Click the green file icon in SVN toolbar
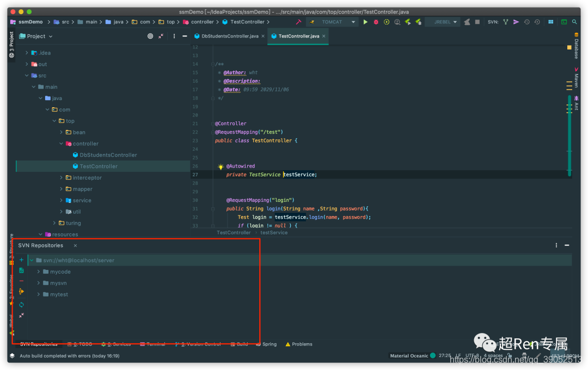The image size is (588, 370). 21,270
